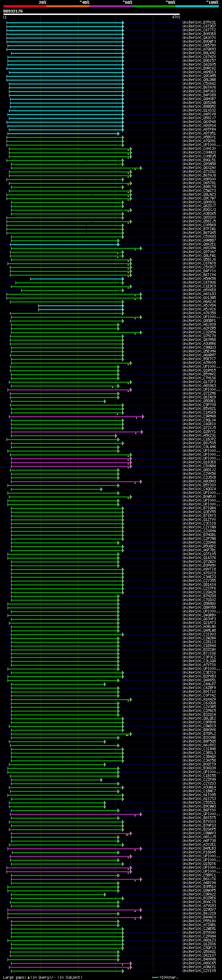Select the query name BB932176

(13, 11)
